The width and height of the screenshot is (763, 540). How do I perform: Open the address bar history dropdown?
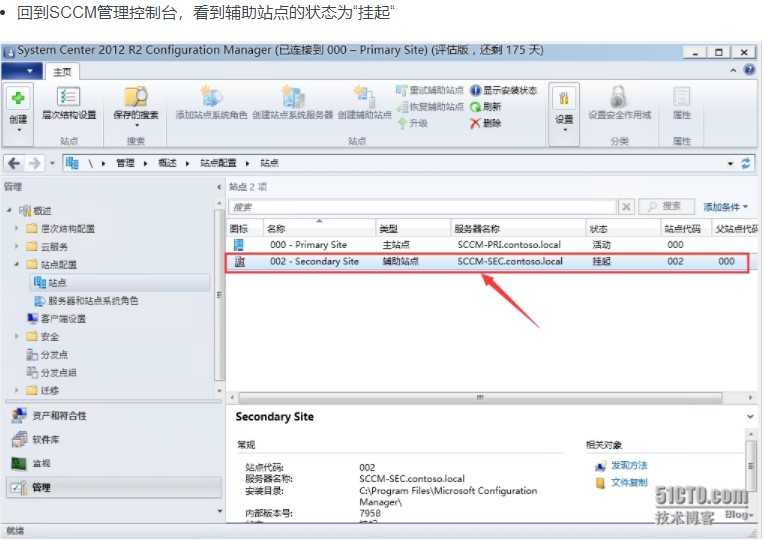[730, 163]
